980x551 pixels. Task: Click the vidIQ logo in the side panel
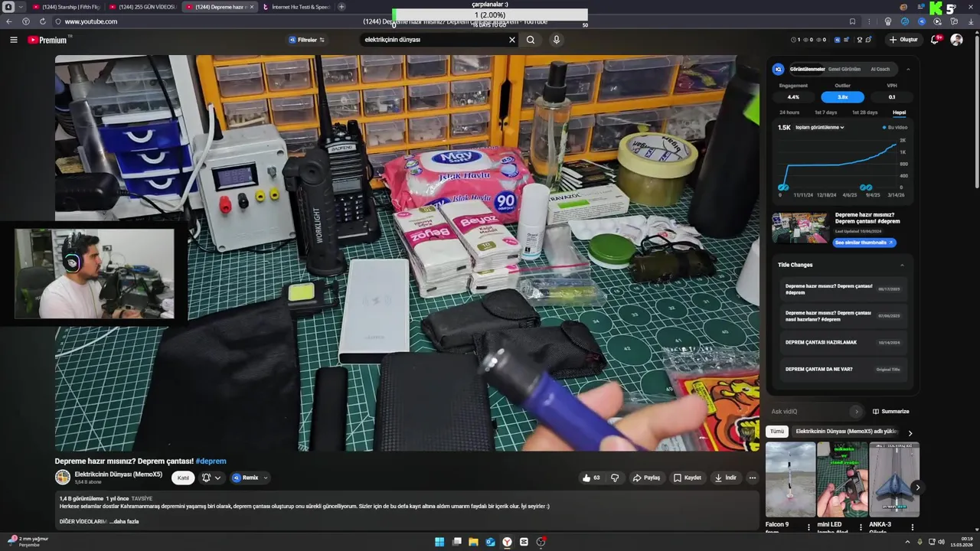click(x=779, y=69)
